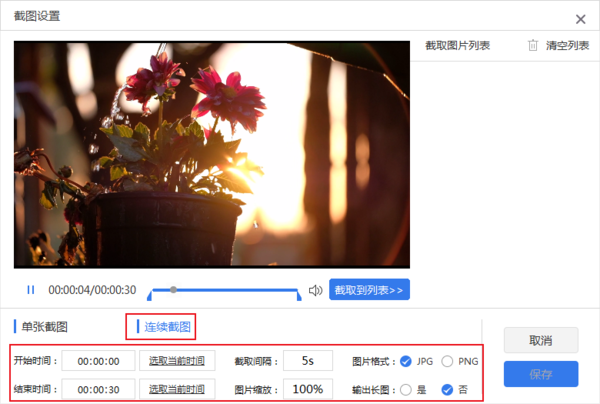
Task: Select PNG image format
Action: 447,361
